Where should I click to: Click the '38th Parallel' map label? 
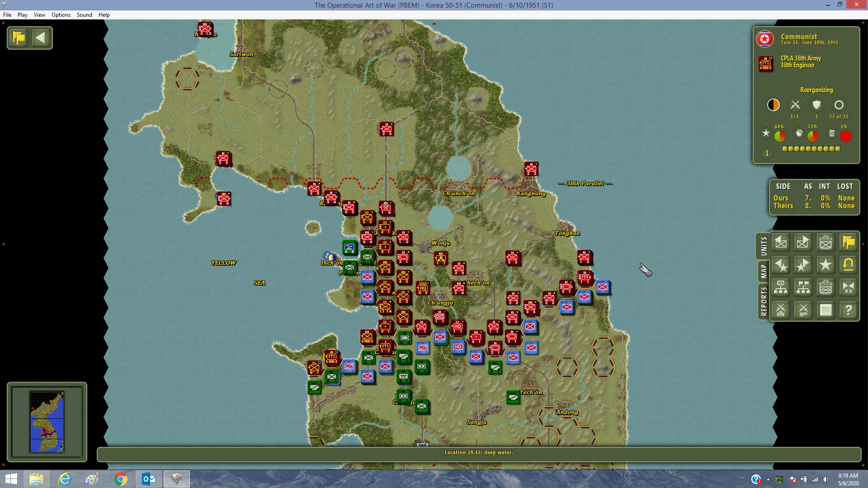pyautogui.click(x=585, y=183)
